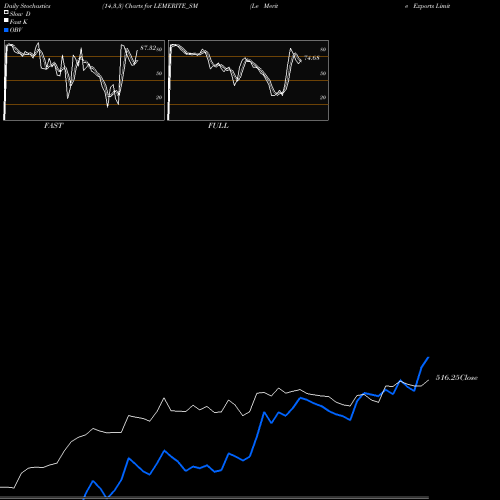This screenshot has width=500, height=500.
Task: Click the Exports Limit text at top right
Action: point(432,6)
